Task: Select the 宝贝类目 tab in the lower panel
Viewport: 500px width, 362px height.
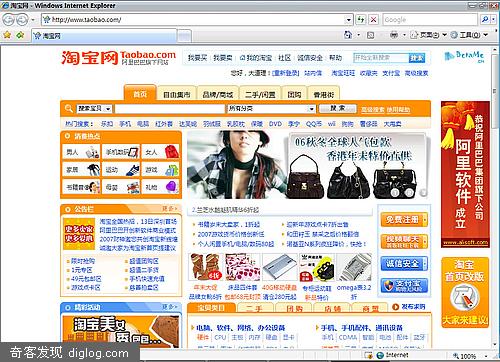Action: tap(211, 308)
